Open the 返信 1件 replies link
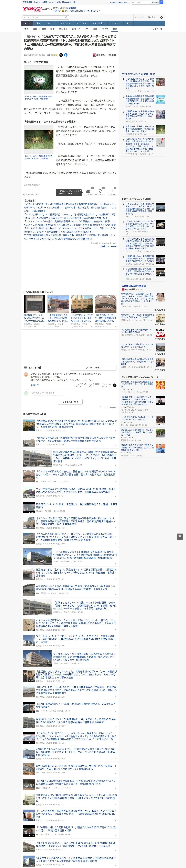The height and width of the screenshot is (868, 186). pos(35,385)
